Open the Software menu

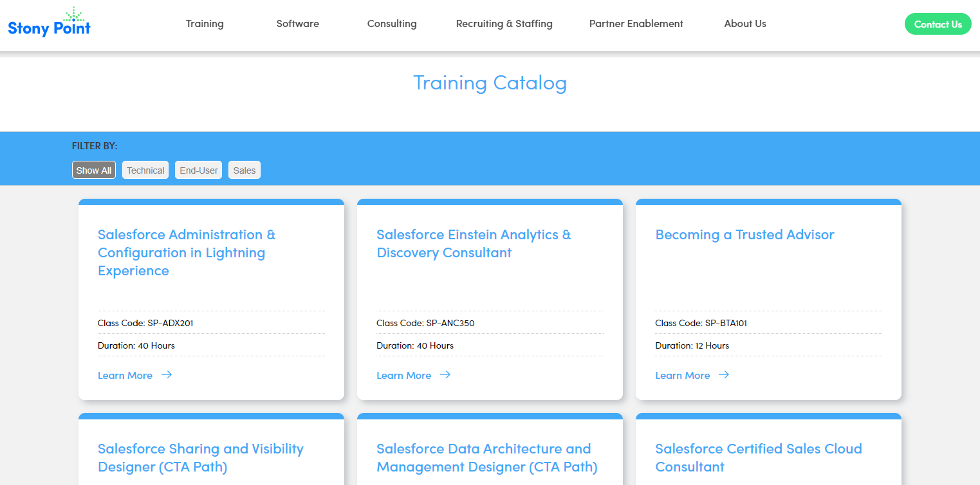[298, 24]
